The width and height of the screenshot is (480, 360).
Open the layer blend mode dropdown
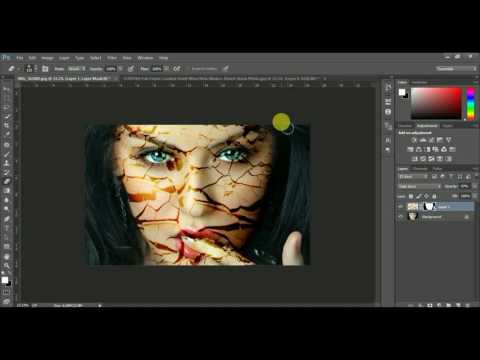pyautogui.click(x=419, y=186)
